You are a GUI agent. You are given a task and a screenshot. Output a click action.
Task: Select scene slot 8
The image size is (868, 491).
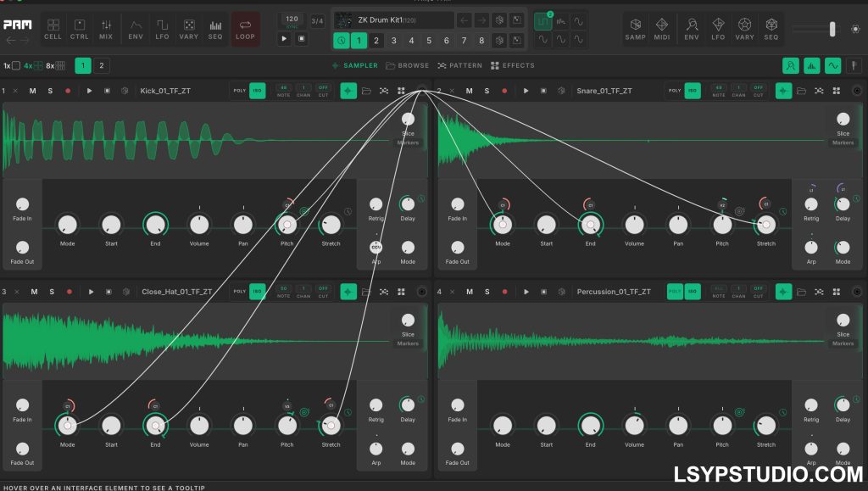click(481, 41)
